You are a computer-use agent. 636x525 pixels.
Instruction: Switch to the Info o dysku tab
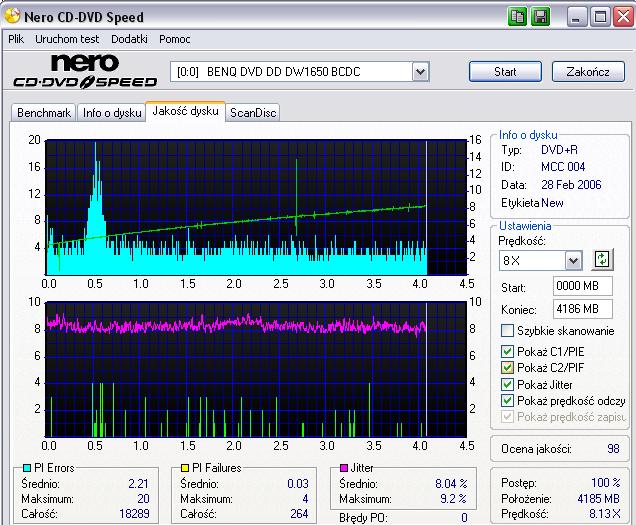(112, 112)
